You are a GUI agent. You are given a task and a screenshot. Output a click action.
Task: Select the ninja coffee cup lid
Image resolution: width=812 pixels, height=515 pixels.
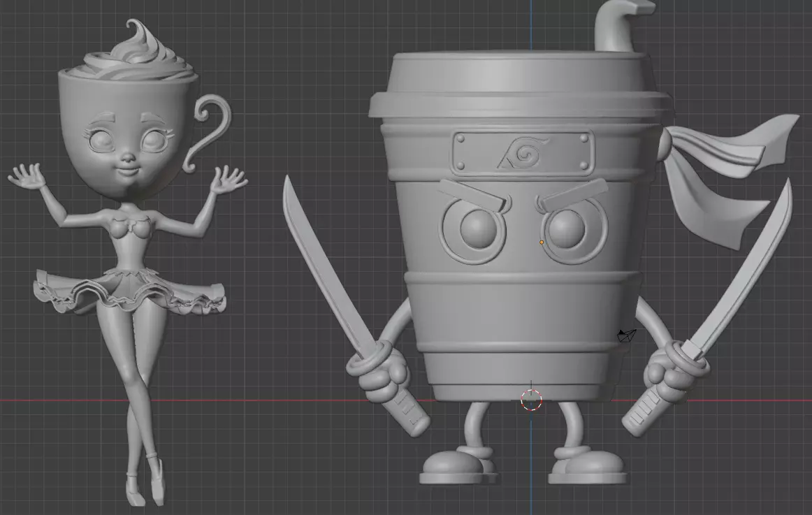click(521, 85)
